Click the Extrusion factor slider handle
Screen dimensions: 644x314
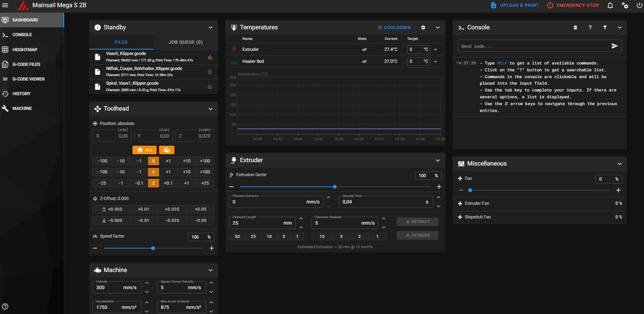(x=335, y=187)
